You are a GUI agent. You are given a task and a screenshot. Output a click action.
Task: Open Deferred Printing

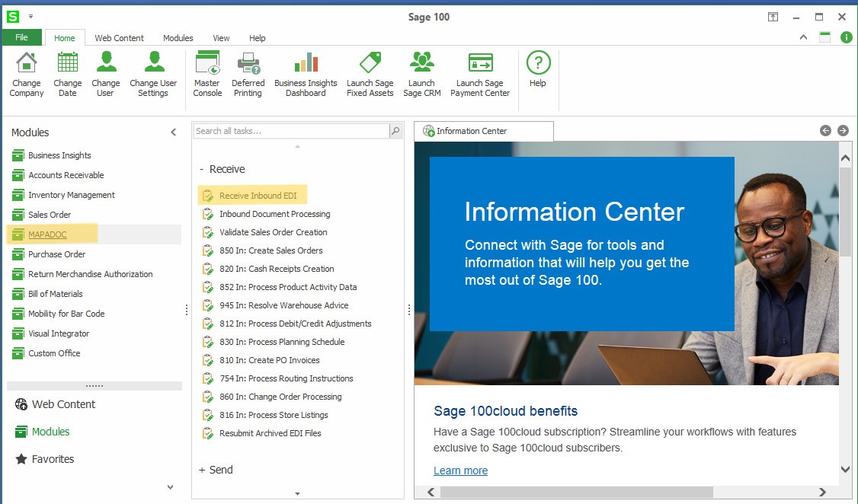point(248,75)
